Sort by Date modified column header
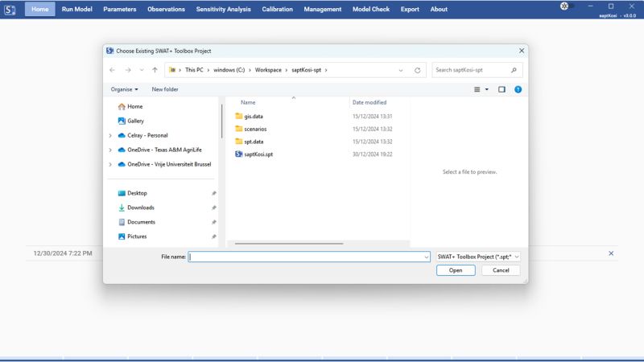644x362 pixels. [369, 102]
